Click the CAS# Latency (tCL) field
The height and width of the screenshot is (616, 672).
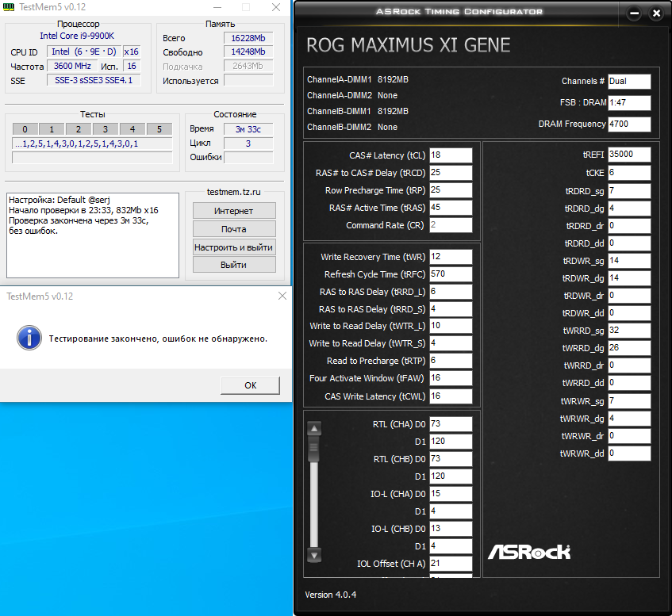click(451, 155)
